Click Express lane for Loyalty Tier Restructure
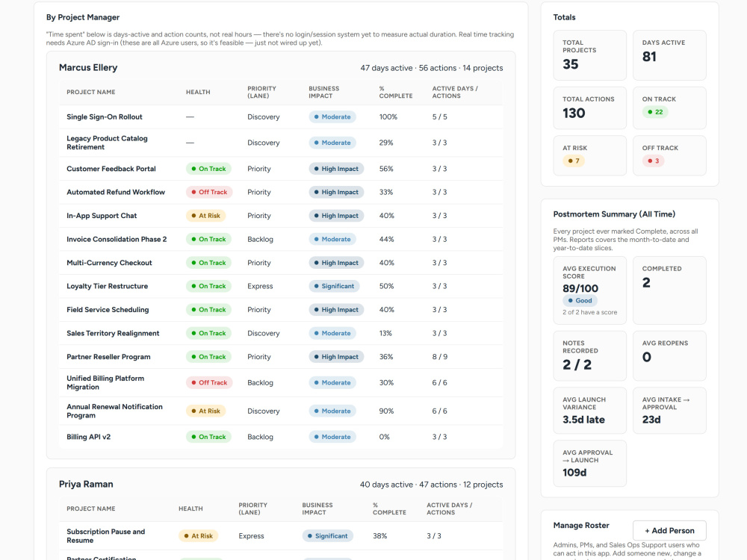Viewport: 747px width, 560px height. [x=260, y=286]
